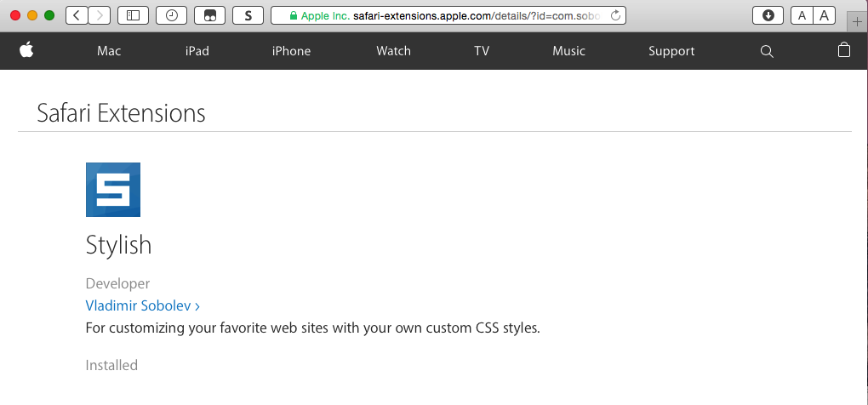Show downloads with the download arrow button
Screen dimensions: 868x405
(768, 15)
